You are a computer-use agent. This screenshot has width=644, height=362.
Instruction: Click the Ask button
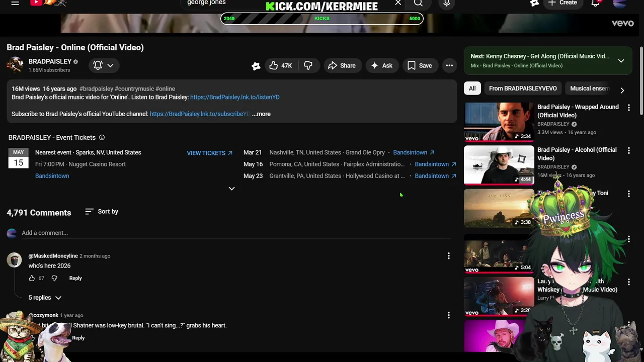click(x=381, y=66)
